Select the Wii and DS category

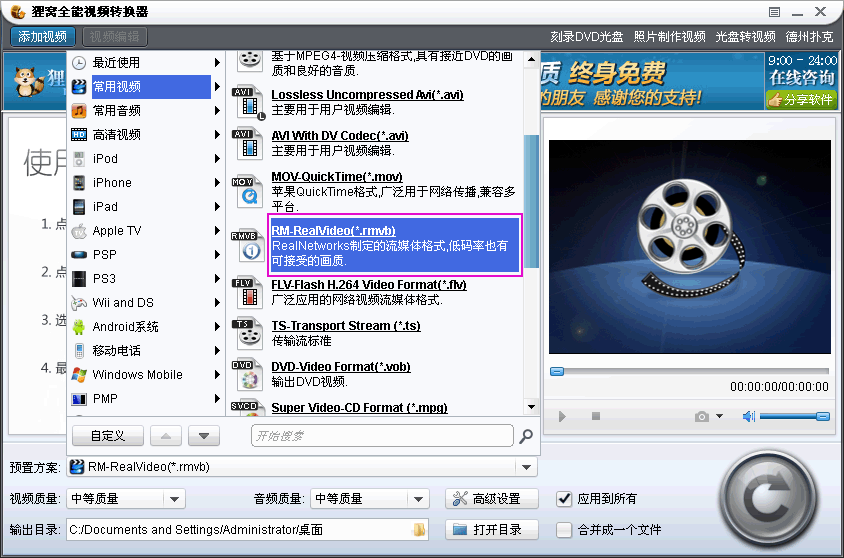(146, 302)
